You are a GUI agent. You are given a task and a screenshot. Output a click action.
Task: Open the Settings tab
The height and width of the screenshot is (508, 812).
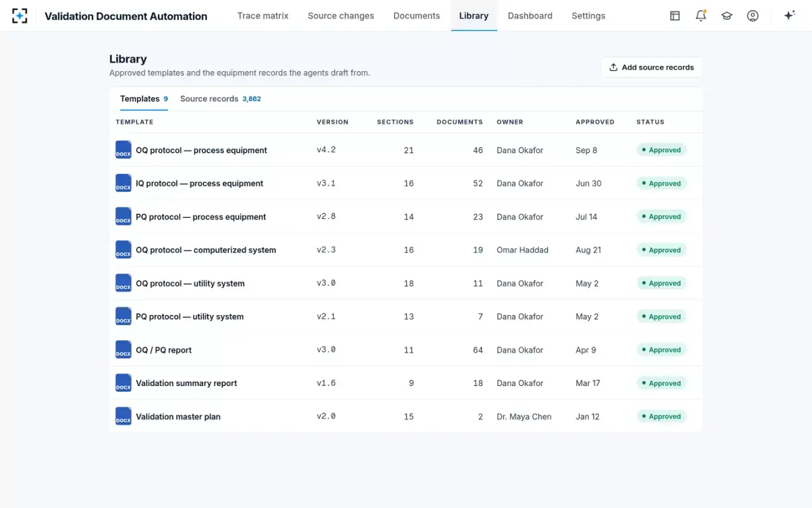pyautogui.click(x=588, y=16)
